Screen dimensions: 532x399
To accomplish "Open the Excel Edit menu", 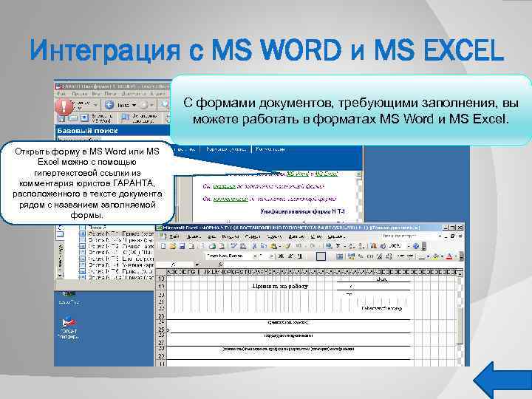I will pyautogui.click(x=194, y=236).
